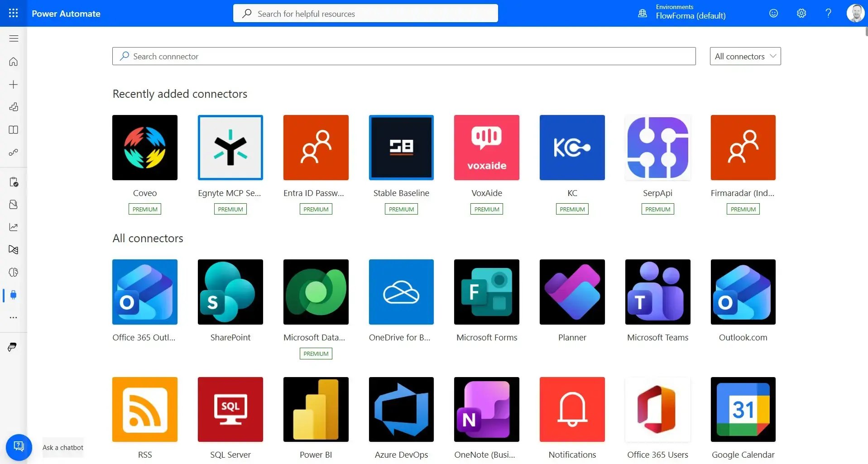Open the KC connector tile

[572, 148]
